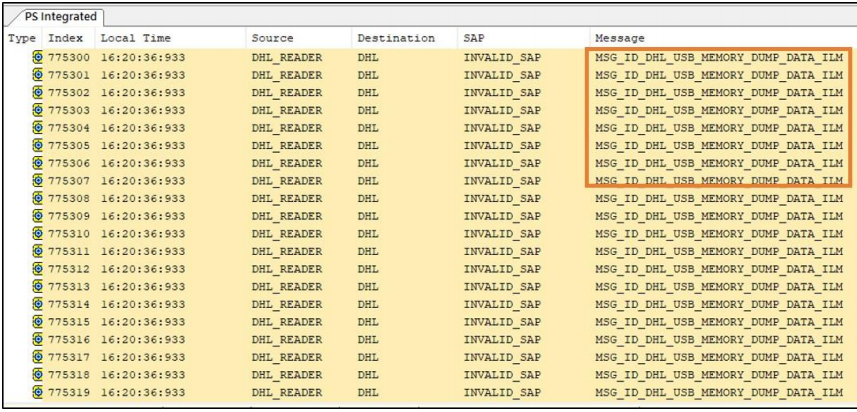Select index cell 775312
Viewport: 857px width, 412px height.
pos(69,269)
